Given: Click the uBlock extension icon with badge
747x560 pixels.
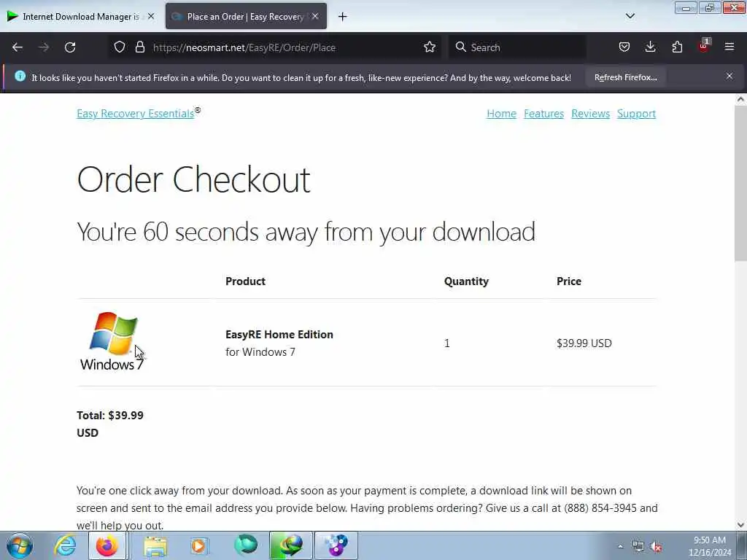Looking at the screenshot, I should 704,46.
